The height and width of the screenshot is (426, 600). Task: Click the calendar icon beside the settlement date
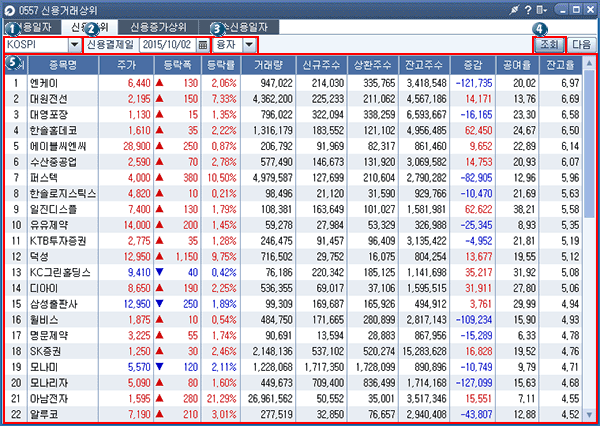202,45
